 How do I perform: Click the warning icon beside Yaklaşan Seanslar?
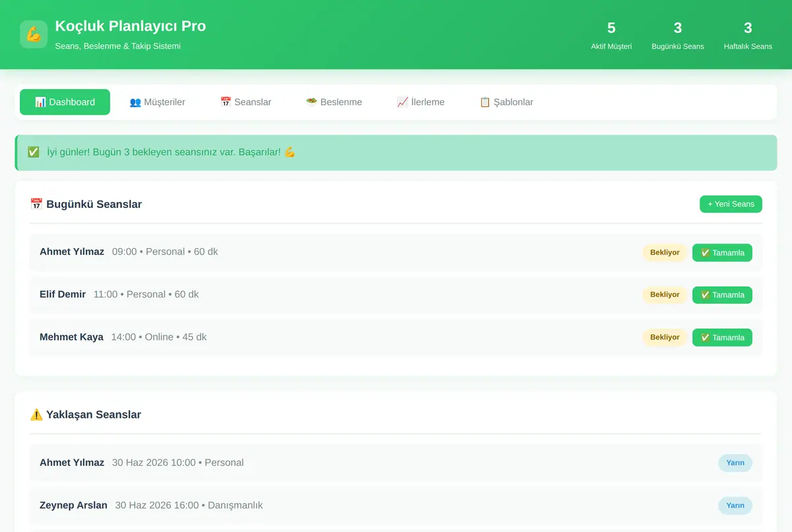[36, 415]
